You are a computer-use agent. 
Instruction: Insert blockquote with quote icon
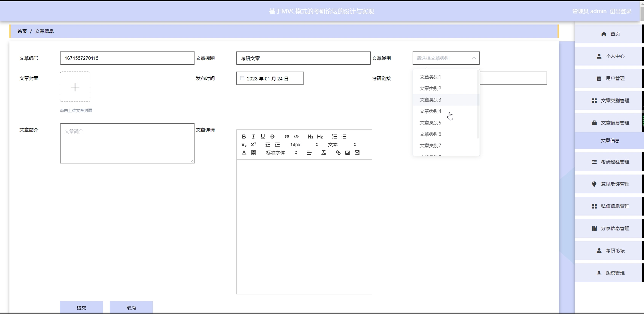pyautogui.click(x=286, y=137)
